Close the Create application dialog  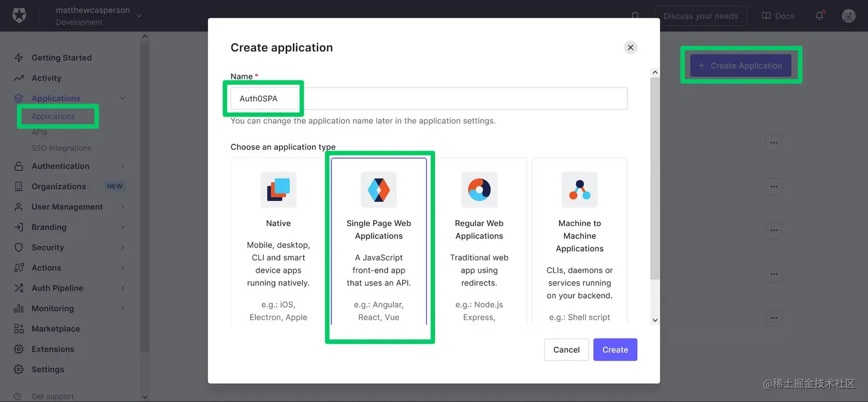630,48
